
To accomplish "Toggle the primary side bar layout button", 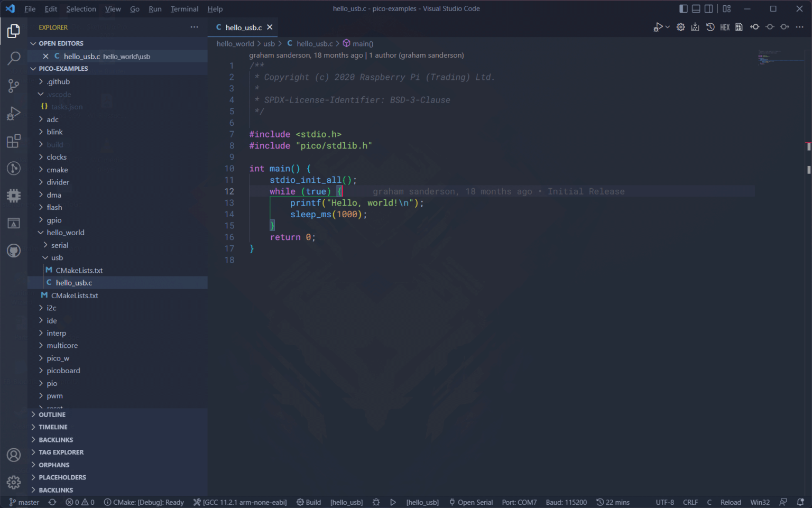I will click(x=683, y=9).
